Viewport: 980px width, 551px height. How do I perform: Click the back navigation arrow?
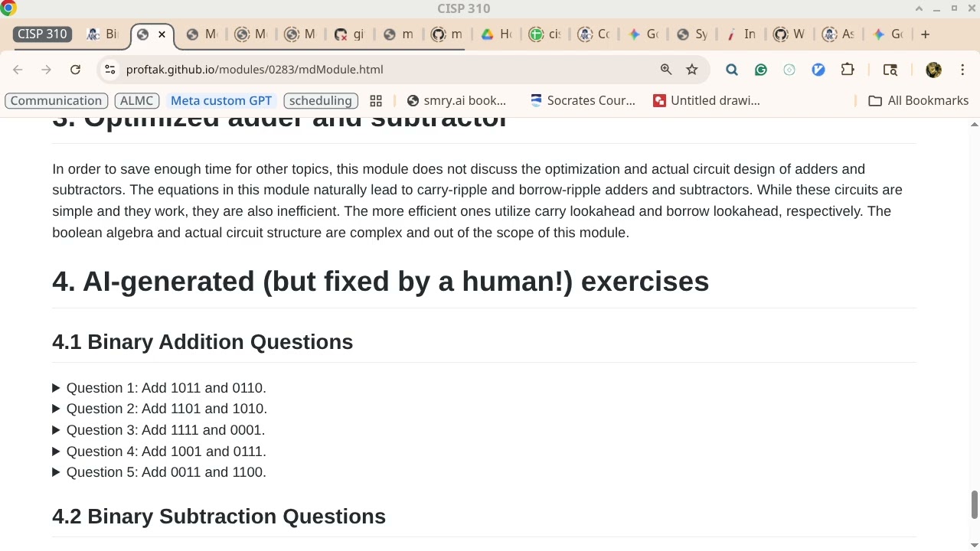click(18, 70)
